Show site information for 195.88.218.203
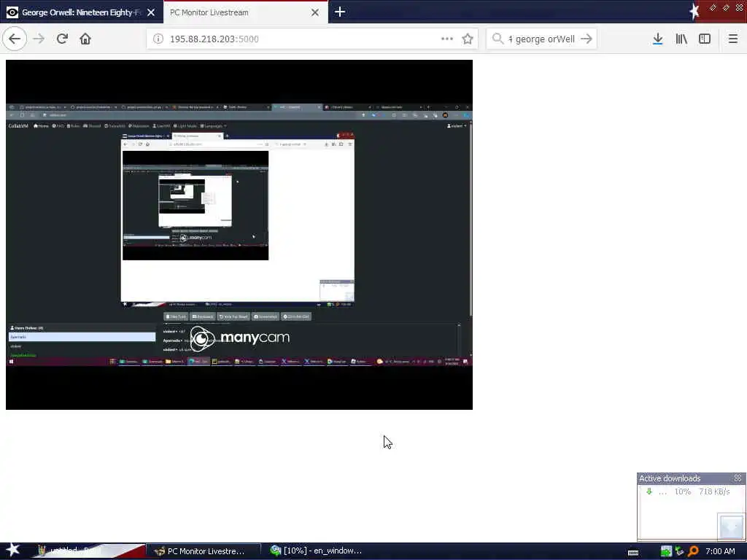This screenshot has height=560, width=747. click(x=158, y=39)
